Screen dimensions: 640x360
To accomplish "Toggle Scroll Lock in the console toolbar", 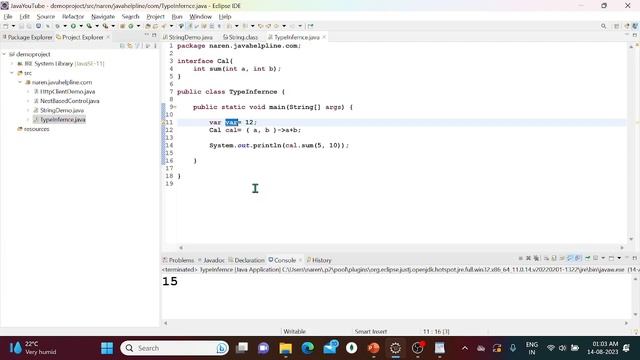I will pos(554,258).
